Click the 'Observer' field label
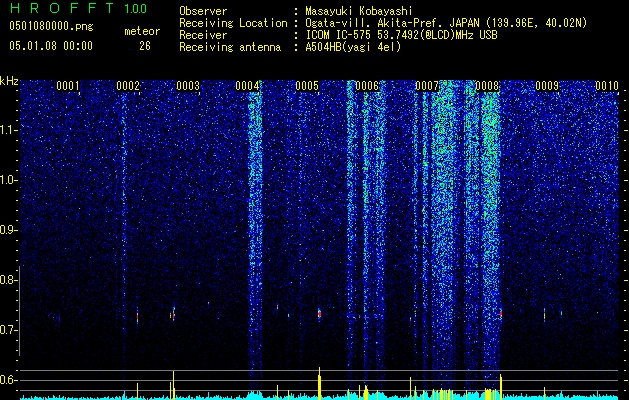 coord(203,11)
